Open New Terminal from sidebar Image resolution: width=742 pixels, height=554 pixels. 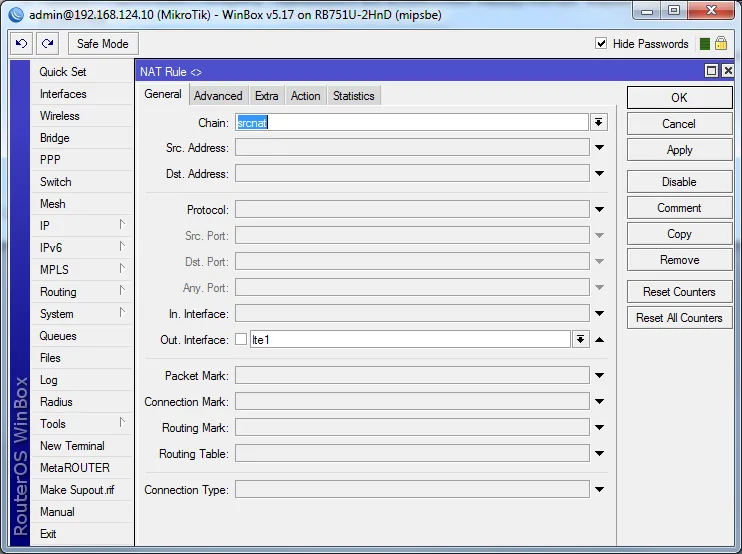81,446
